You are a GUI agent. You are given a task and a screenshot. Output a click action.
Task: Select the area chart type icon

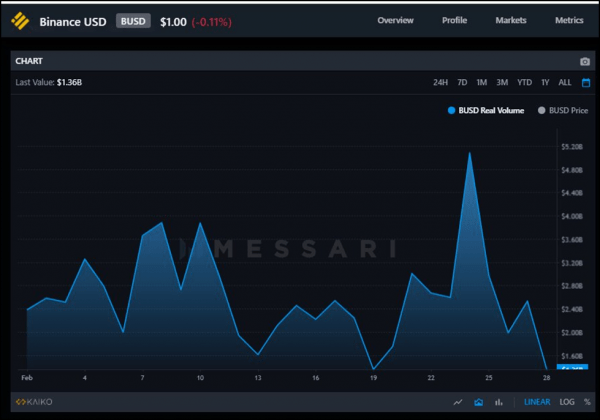point(479,402)
